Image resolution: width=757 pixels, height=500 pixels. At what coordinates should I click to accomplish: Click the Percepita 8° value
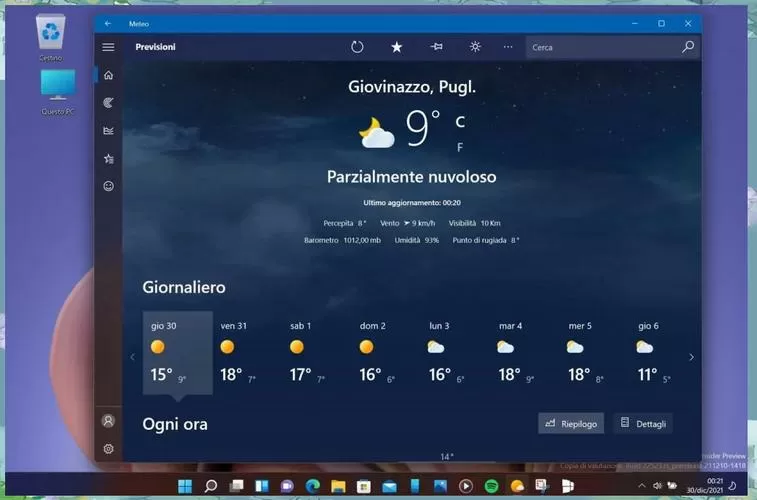pyautogui.click(x=345, y=223)
